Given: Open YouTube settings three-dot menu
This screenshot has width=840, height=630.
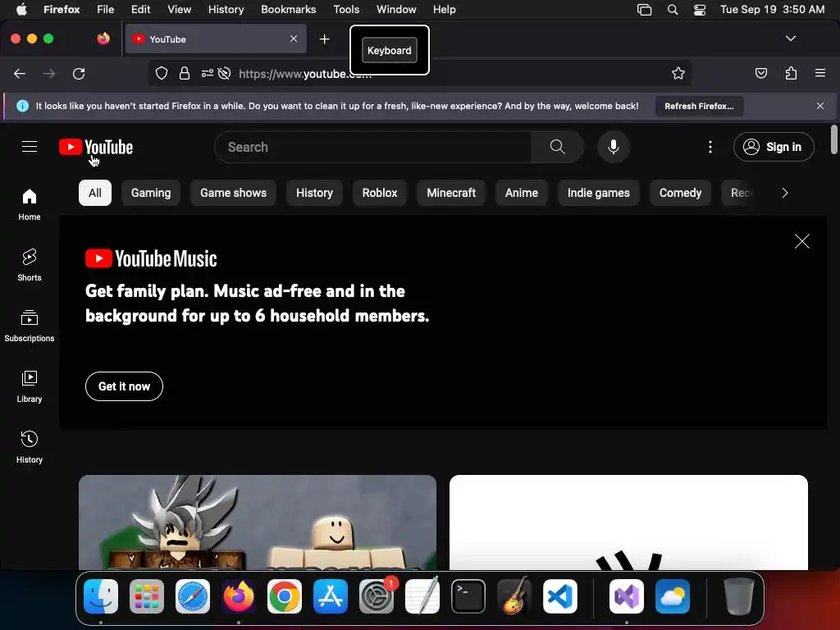Looking at the screenshot, I should point(710,147).
